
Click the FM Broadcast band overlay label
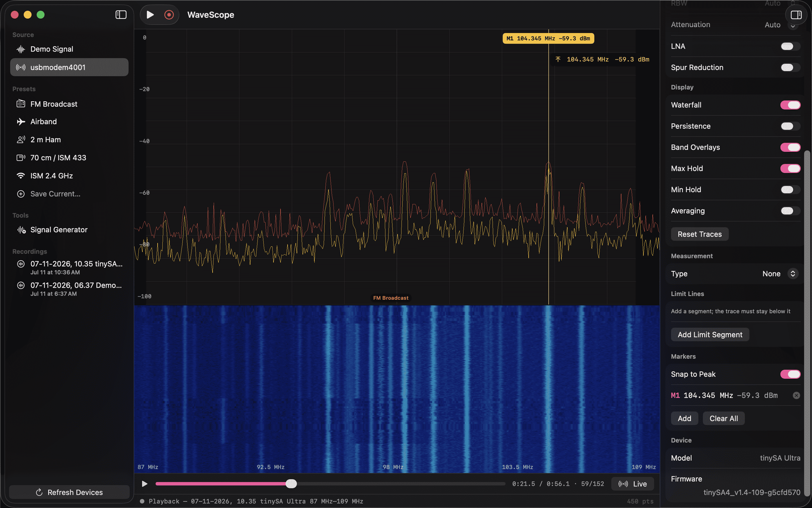point(390,298)
